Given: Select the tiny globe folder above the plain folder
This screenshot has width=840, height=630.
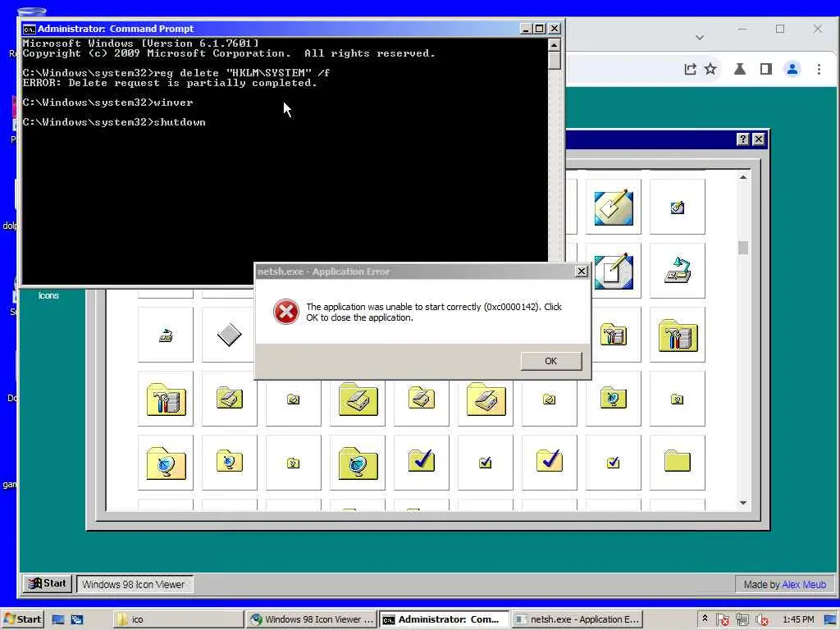Looking at the screenshot, I should pyautogui.click(x=677, y=399).
